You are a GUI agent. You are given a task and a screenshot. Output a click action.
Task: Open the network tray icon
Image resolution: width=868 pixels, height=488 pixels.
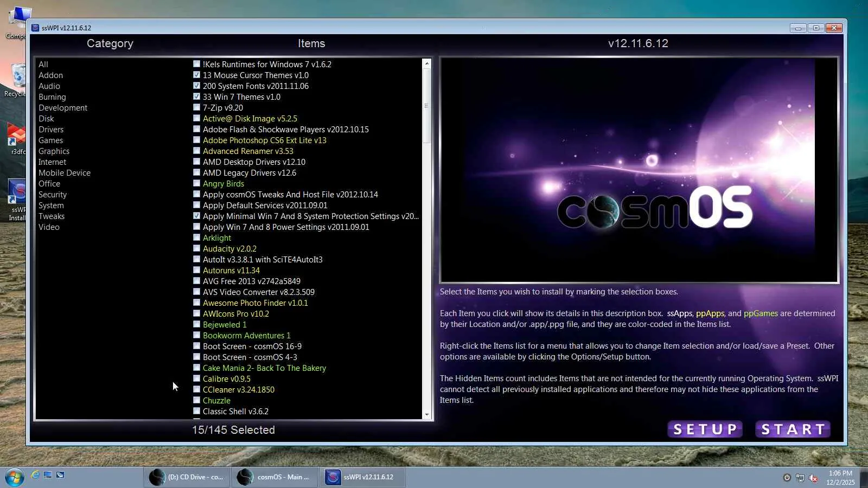click(800, 478)
